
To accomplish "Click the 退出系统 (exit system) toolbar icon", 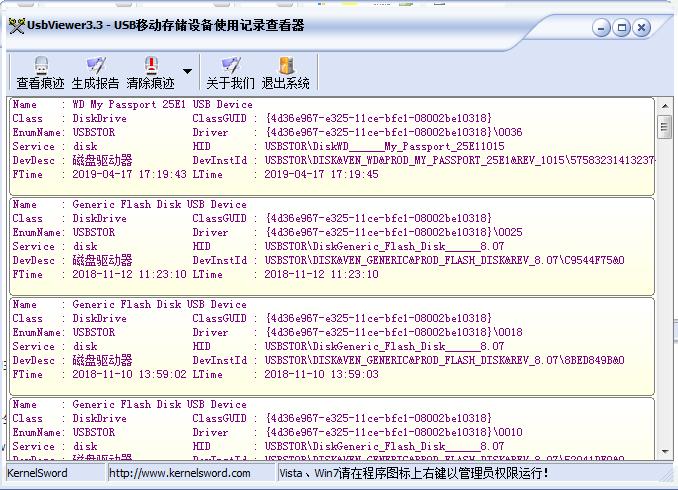I will click(x=285, y=73).
